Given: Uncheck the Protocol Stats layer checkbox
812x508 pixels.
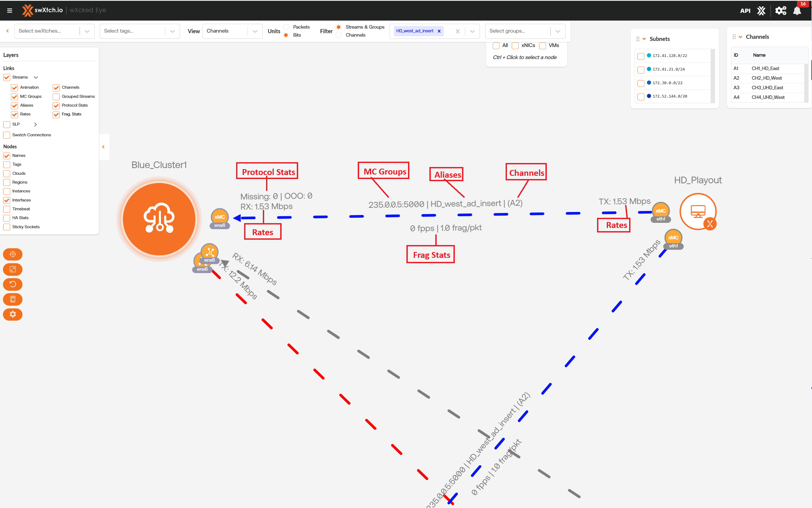Looking at the screenshot, I should (56, 106).
